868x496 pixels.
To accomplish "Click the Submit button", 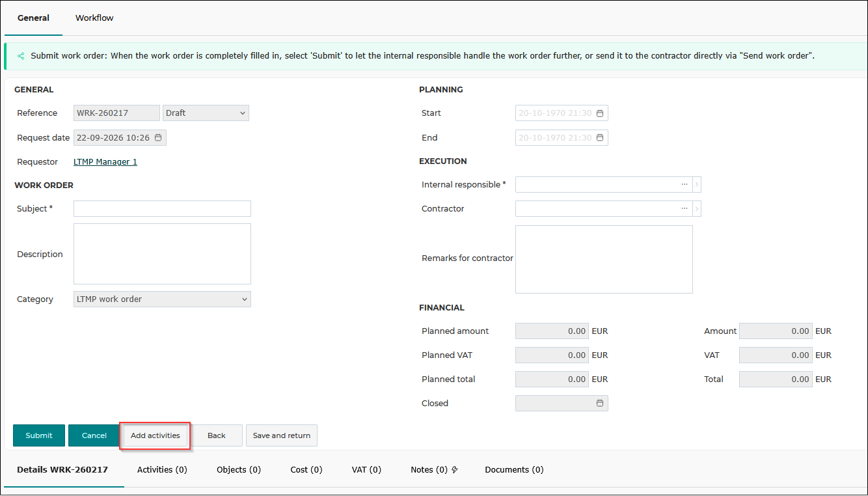I will (x=39, y=435).
